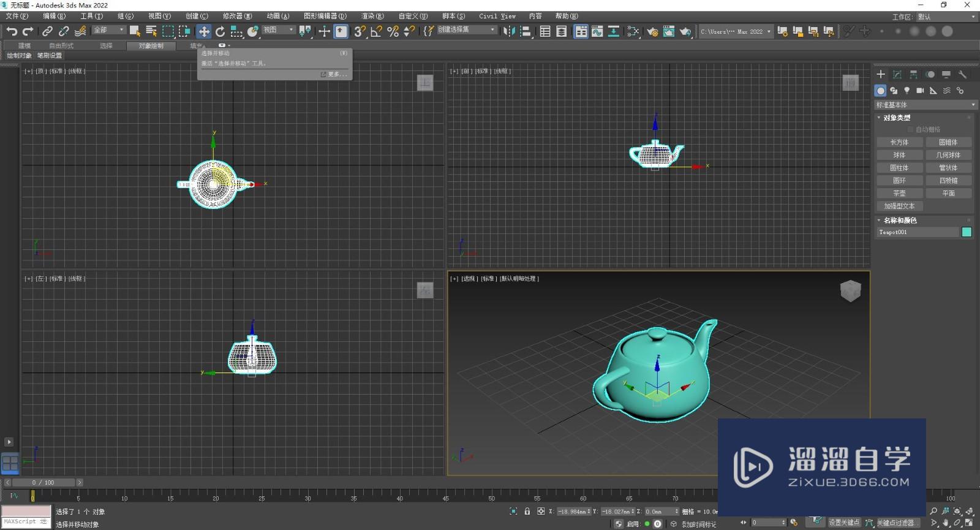Click the Teapot001 name field
Screen dimensions: 980x530
(x=917, y=232)
